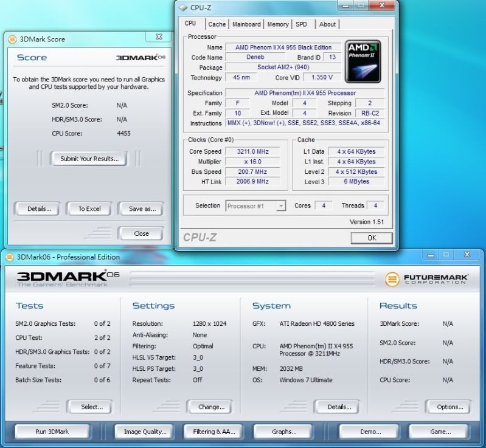Click the Close button in score dialog
This screenshot has width=486, height=448.
(141, 233)
